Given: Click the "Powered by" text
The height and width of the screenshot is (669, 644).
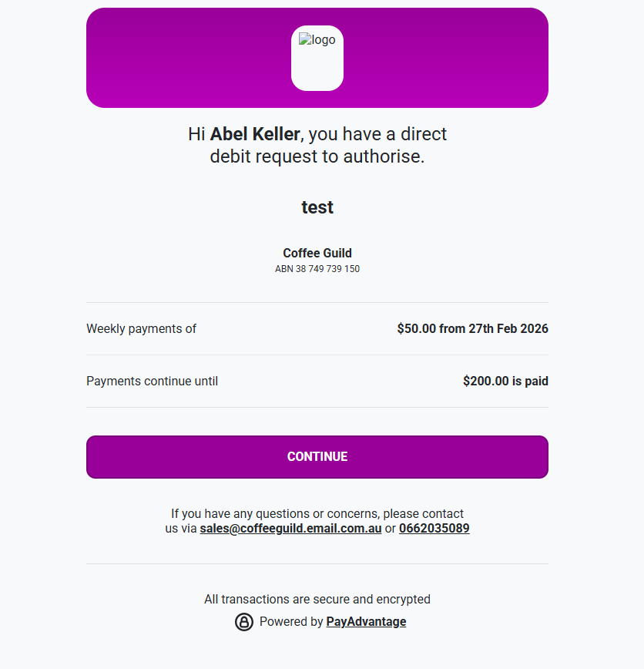Looking at the screenshot, I should point(291,622).
